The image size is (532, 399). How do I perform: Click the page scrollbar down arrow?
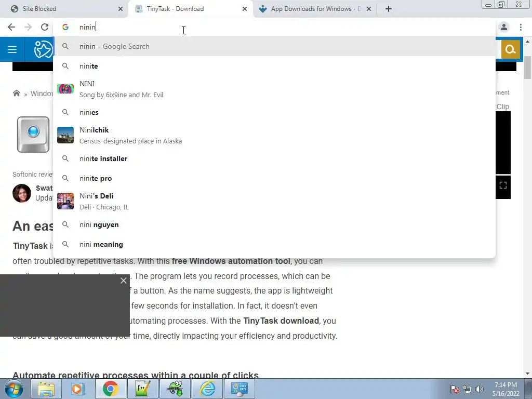pos(528,374)
